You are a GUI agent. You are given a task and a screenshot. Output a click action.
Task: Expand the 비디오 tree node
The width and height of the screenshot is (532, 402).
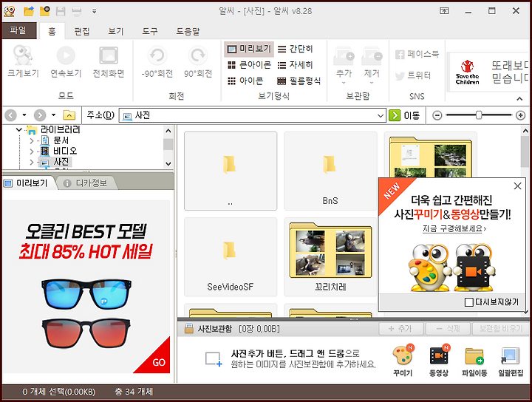pyautogui.click(x=32, y=151)
